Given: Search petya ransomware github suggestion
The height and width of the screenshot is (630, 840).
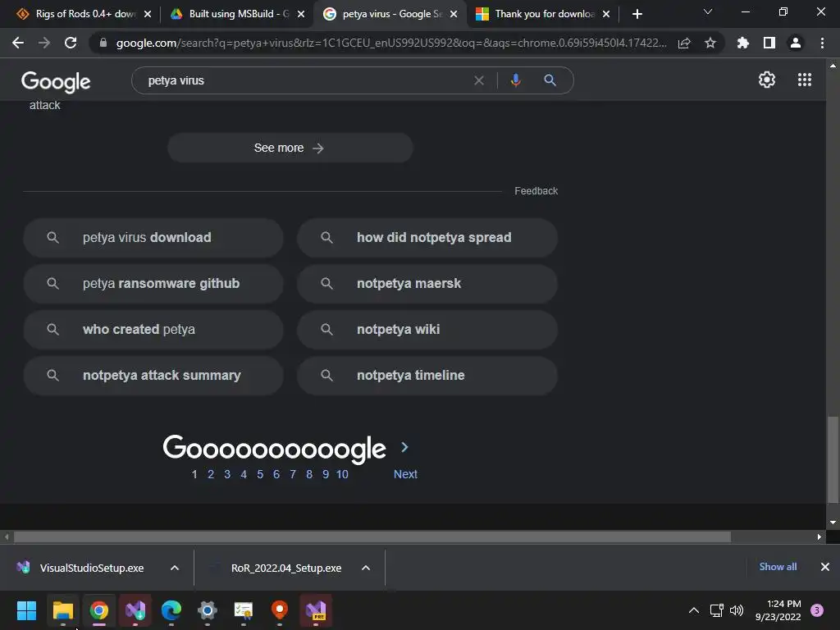Looking at the screenshot, I should click(153, 283).
